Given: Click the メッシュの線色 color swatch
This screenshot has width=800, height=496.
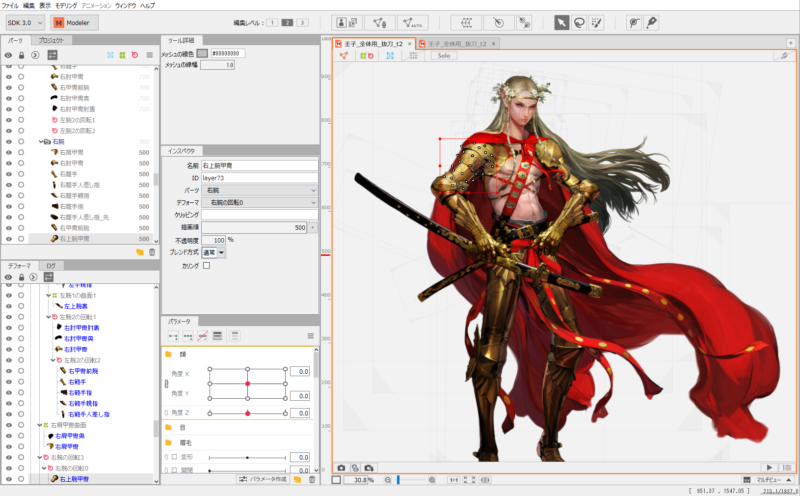Looking at the screenshot, I should (x=203, y=53).
